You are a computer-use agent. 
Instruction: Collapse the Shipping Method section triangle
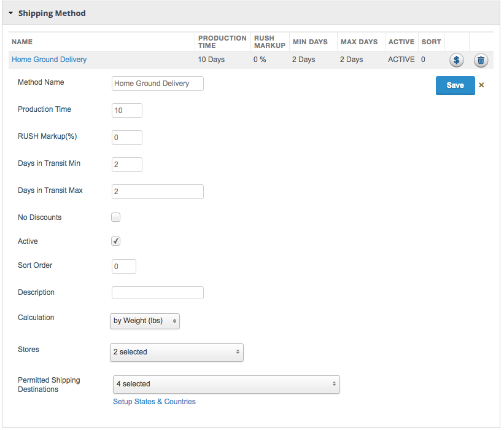point(11,13)
